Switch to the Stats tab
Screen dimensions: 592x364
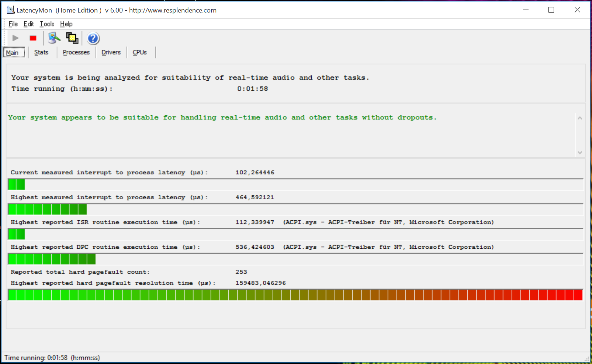tap(41, 52)
